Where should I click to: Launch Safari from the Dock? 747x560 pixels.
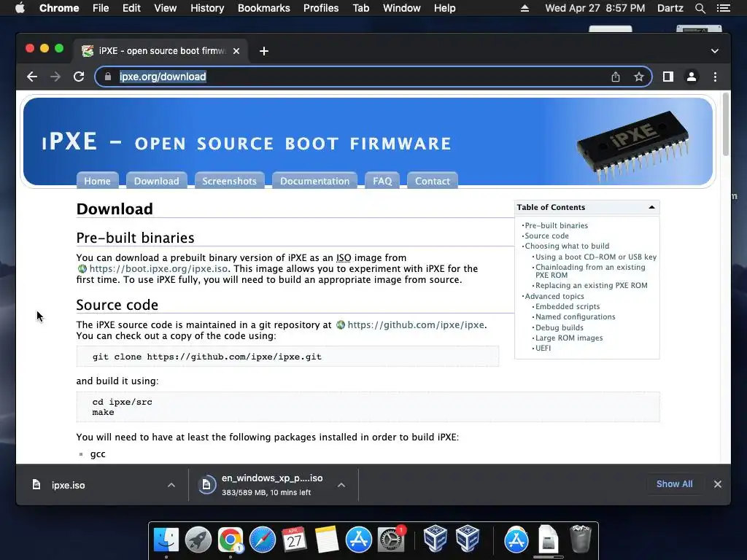[263, 540]
